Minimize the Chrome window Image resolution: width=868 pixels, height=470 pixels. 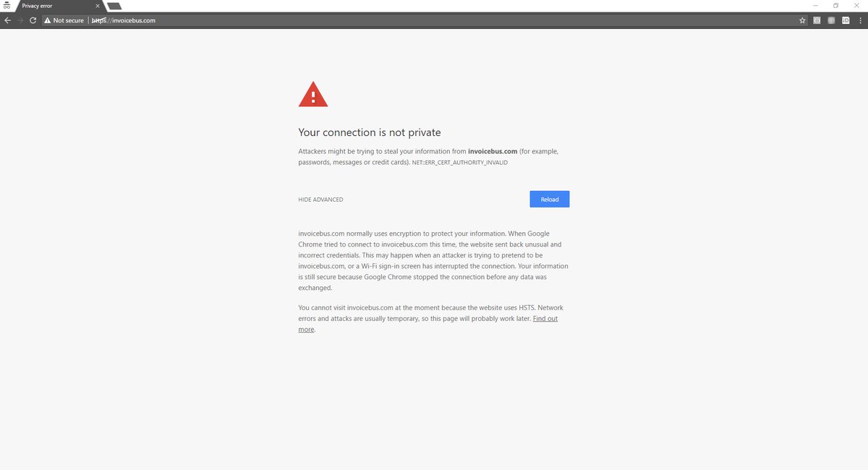point(816,5)
